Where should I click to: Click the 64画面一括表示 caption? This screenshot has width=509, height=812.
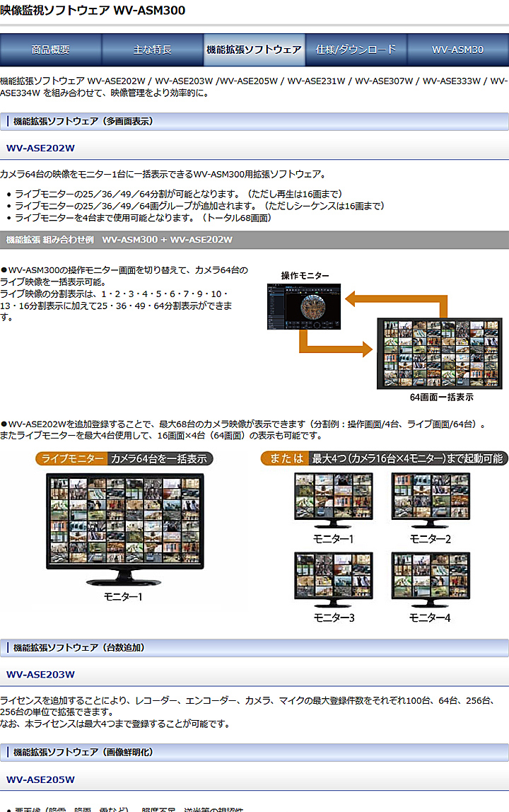(441, 398)
